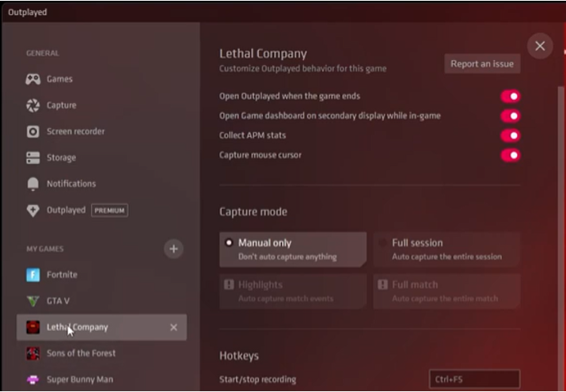
Task: Remove Lethal Company using its X icon
Action: pos(173,327)
